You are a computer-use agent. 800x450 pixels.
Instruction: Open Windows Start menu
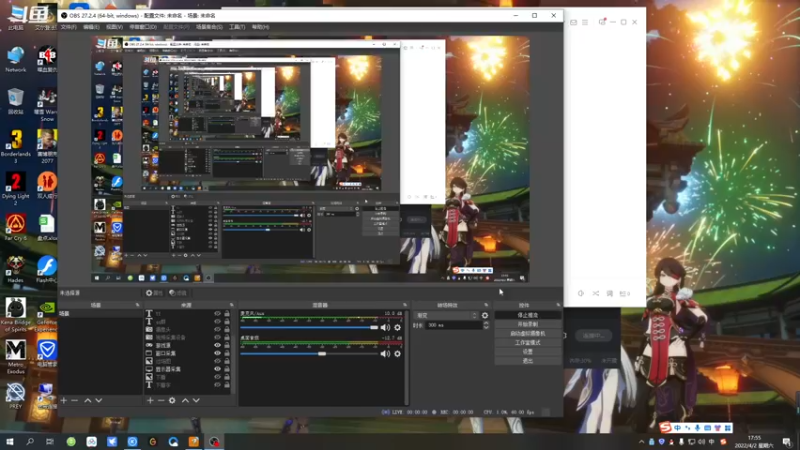coord(9,441)
